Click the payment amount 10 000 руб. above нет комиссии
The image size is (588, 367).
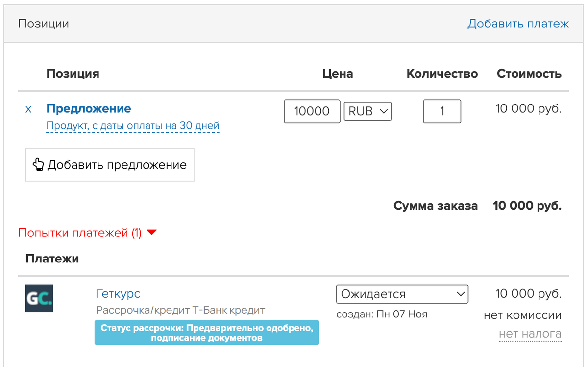click(529, 294)
